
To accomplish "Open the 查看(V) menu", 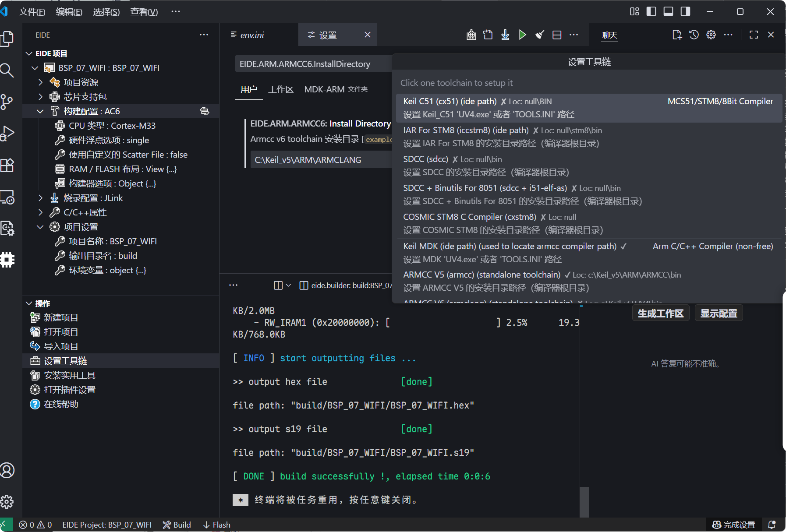I will point(144,12).
